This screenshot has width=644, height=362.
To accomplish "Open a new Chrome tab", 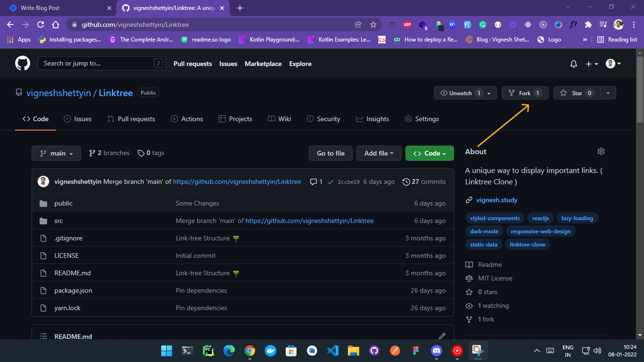I will click(239, 8).
